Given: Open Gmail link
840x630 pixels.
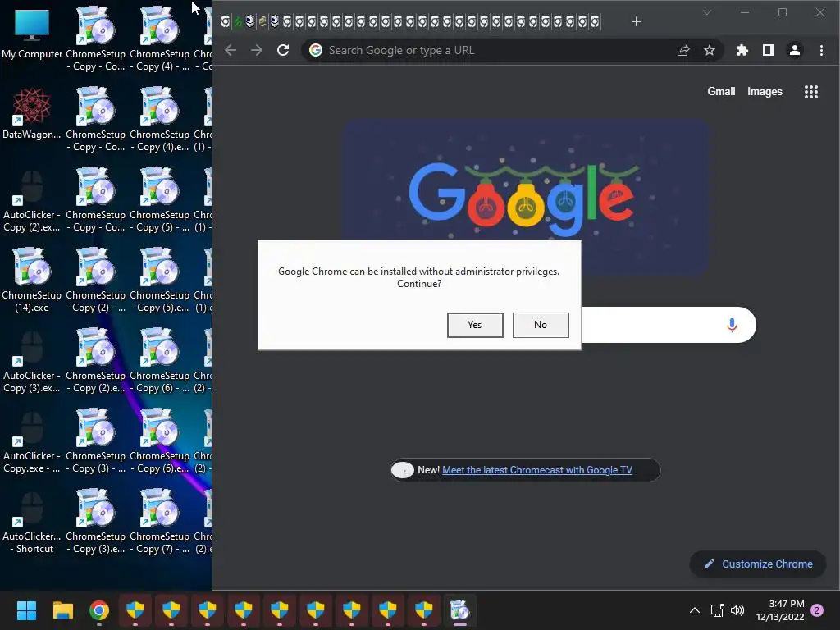Looking at the screenshot, I should click(721, 92).
